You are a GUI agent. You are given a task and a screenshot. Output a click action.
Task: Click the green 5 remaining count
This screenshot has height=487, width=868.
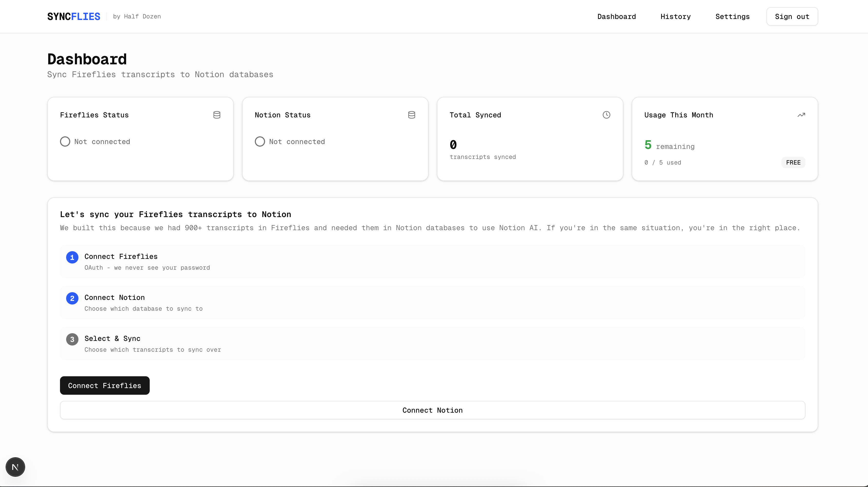pos(648,145)
